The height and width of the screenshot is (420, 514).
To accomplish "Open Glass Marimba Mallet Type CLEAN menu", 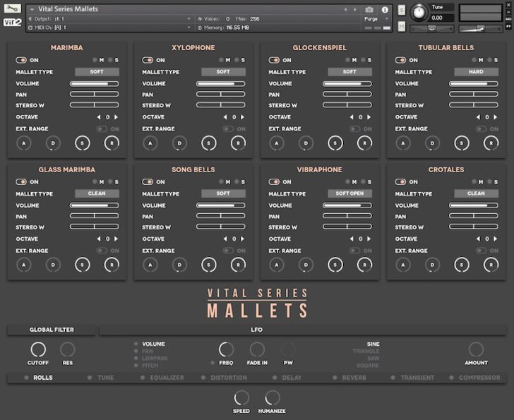I will coord(97,193).
